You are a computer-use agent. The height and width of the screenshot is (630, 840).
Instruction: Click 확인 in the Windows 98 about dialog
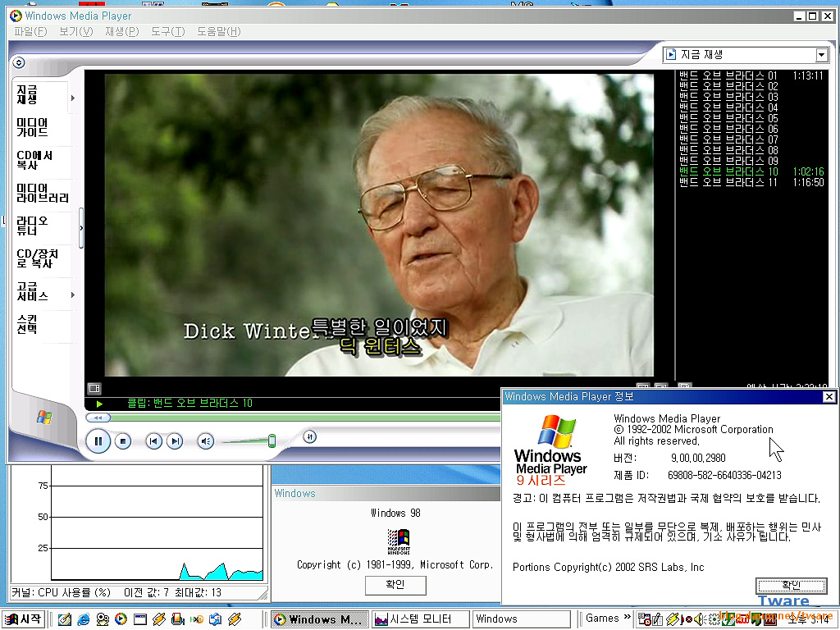[395, 585]
